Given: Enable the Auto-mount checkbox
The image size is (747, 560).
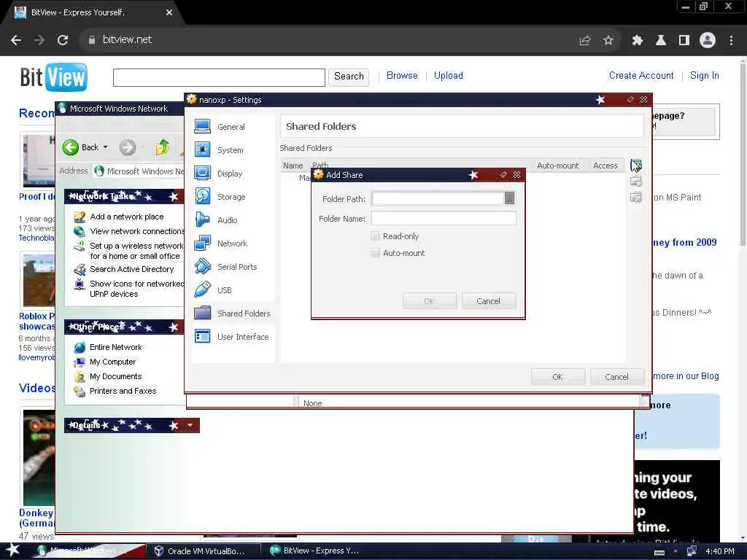Looking at the screenshot, I should 376,253.
